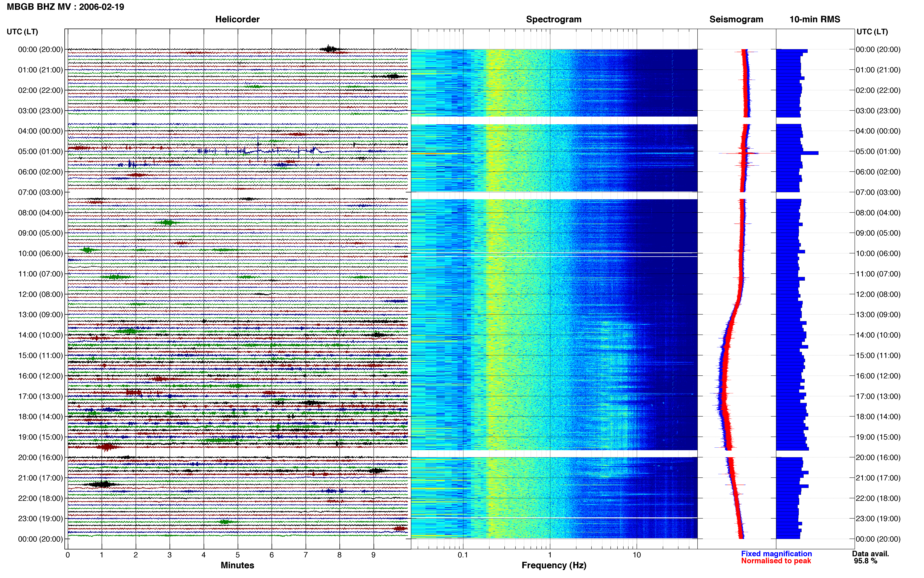Click '06:00 (02:00)' on the helicorder time axis
Image resolution: width=924 pixels, height=578 pixels.
pos(41,172)
